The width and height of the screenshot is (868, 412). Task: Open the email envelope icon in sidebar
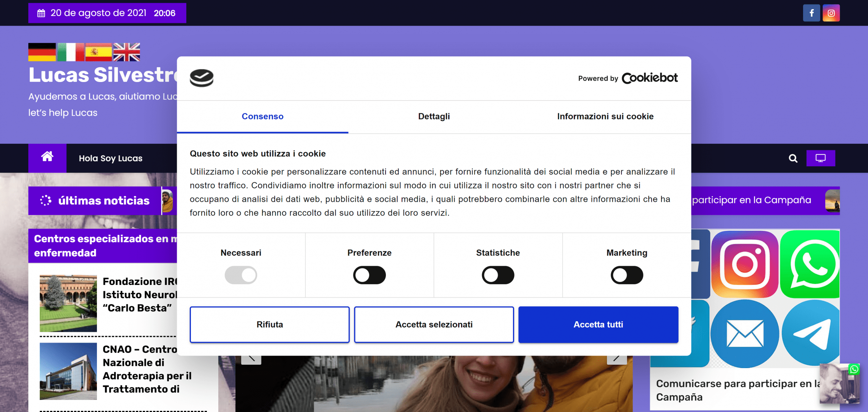pyautogui.click(x=745, y=334)
